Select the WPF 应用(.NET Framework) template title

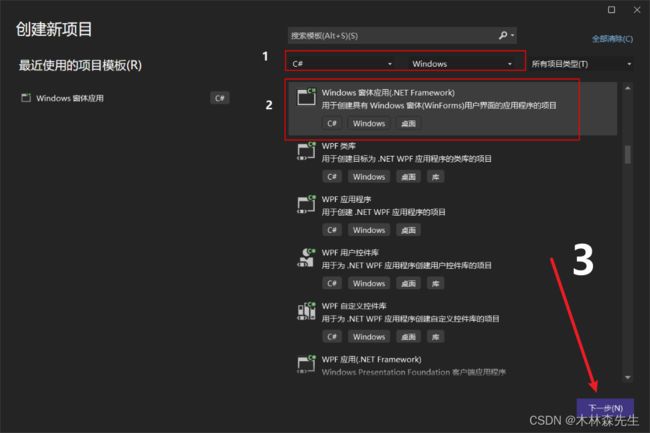(x=371, y=359)
